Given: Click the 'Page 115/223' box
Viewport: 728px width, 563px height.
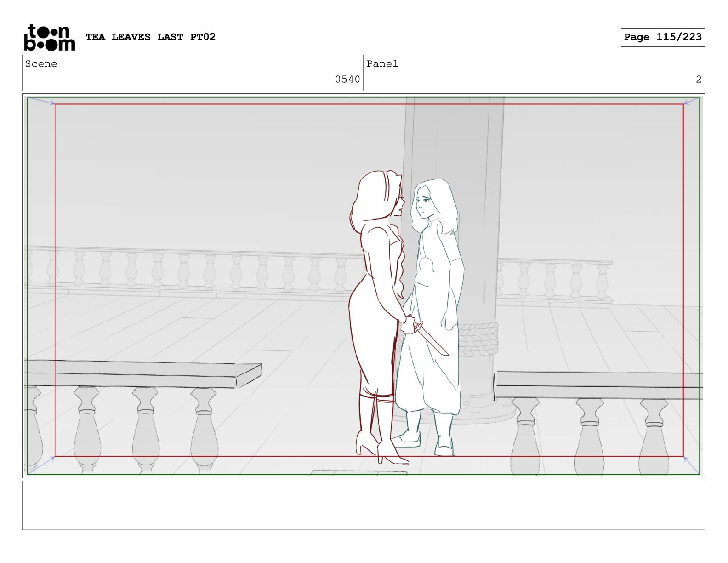Looking at the screenshot, I should pyautogui.click(x=663, y=37).
